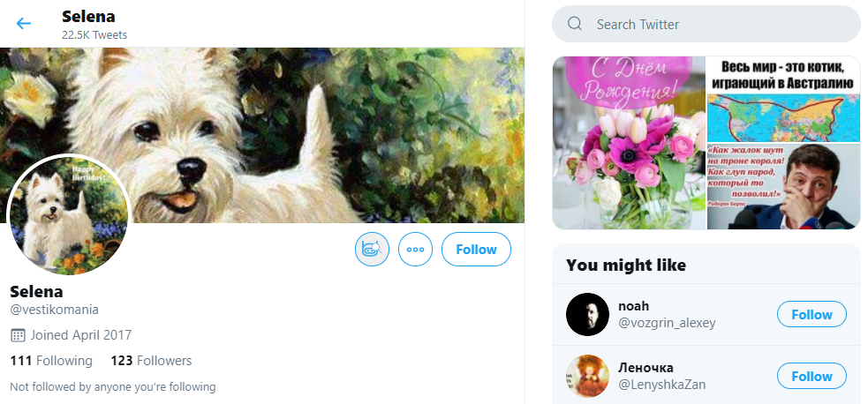868x404 pixels.
Task: Click the bot detector icon button
Action: click(372, 250)
